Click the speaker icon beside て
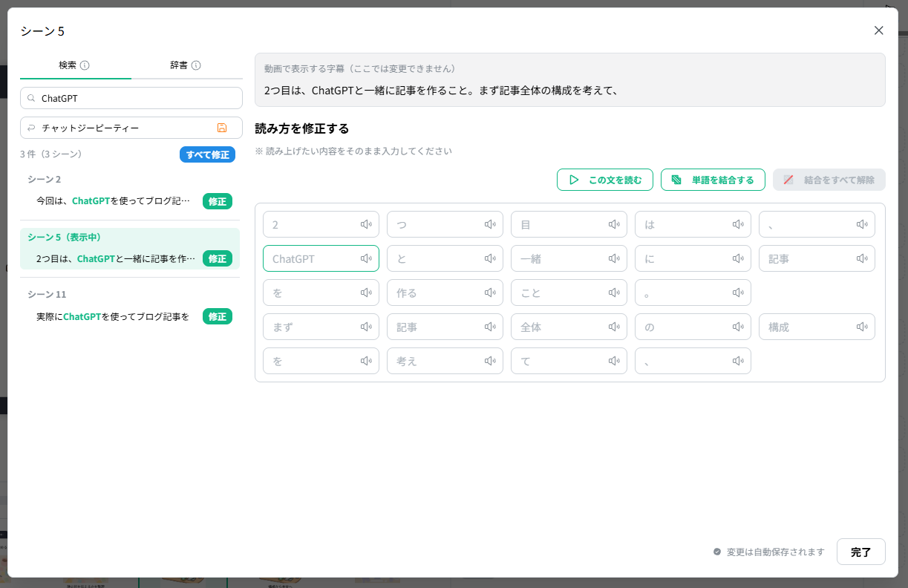 pos(614,361)
